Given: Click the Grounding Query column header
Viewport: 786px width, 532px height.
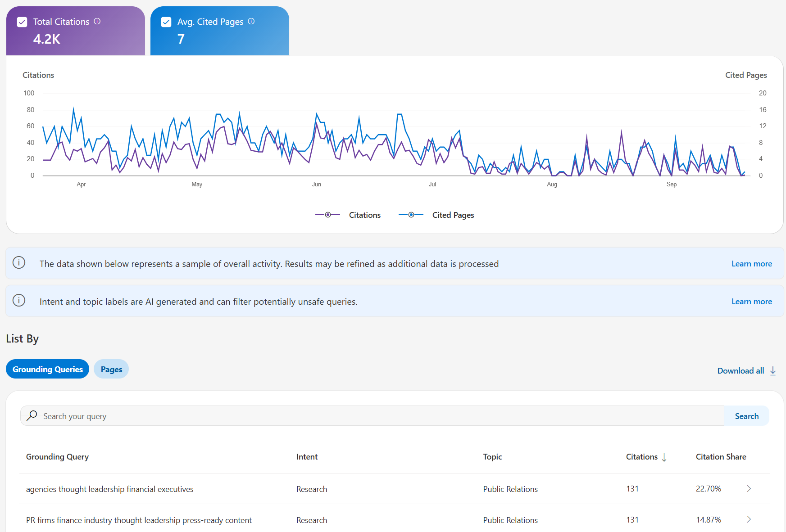Looking at the screenshot, I should pyautogui.click(x=57, y=457).
